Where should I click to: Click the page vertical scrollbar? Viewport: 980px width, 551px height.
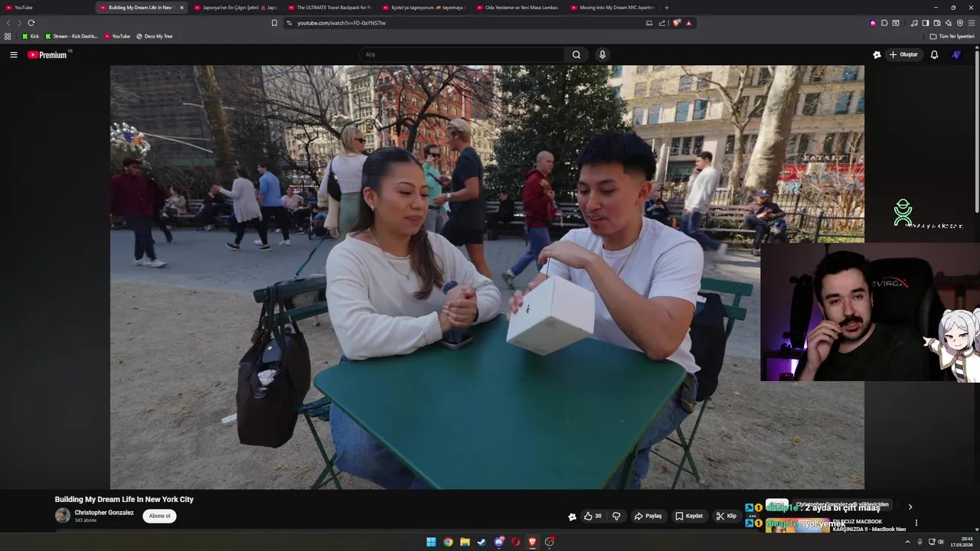tap(977, 130)
